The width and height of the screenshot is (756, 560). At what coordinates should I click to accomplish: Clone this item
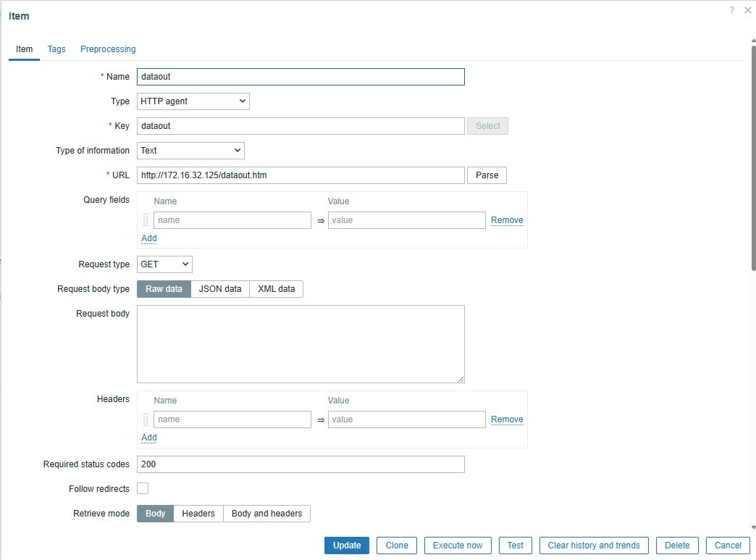[x=396, y=545]
